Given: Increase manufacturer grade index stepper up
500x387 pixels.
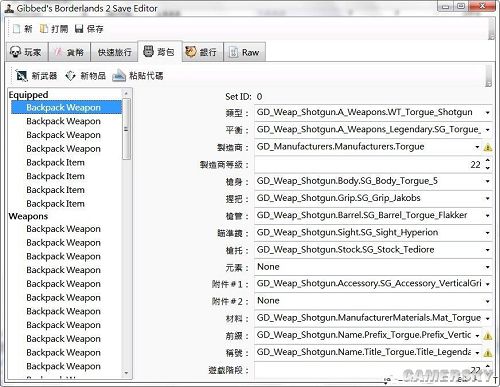Looking at the screenshot, I should pyautogui.click(x=488, y=161).
